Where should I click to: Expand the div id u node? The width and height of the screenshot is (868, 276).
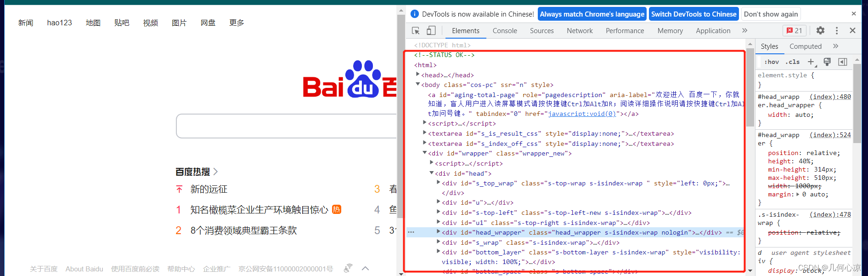point(438,202)
